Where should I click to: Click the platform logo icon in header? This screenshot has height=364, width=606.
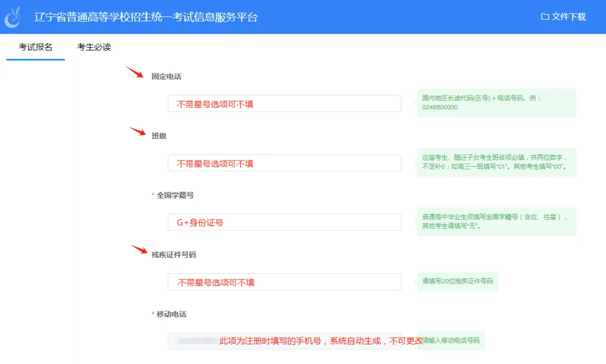point(14,17)
